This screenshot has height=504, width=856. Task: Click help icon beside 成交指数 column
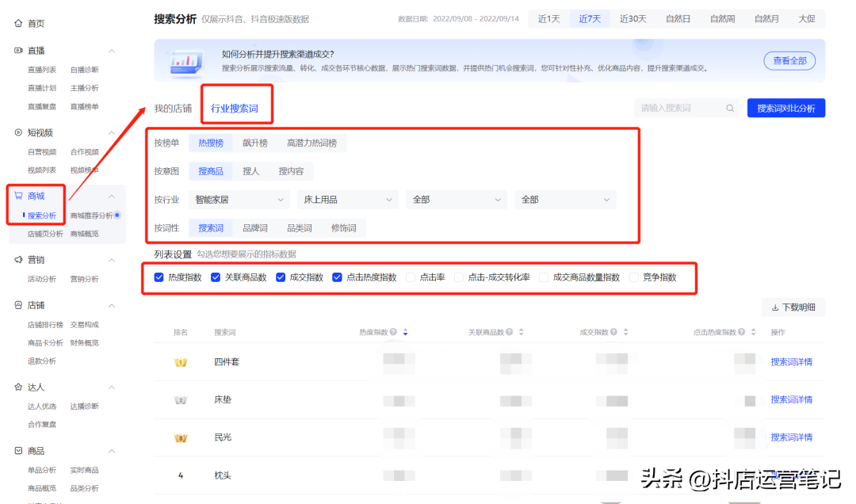coord(613,332)
